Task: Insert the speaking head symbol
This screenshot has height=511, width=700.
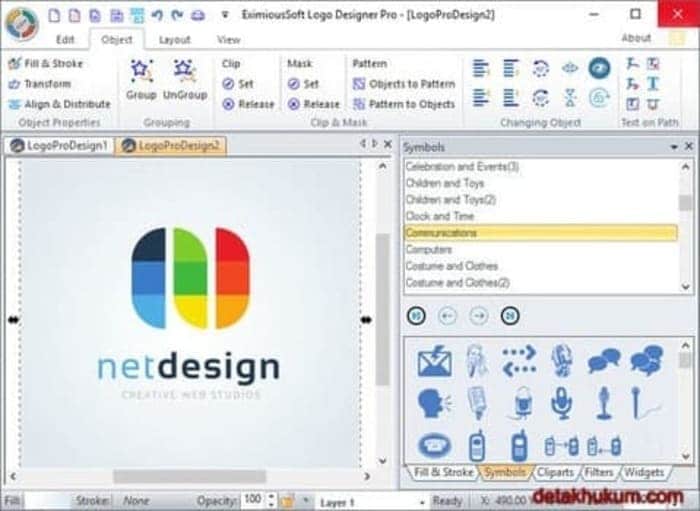Action: (434, 402)
